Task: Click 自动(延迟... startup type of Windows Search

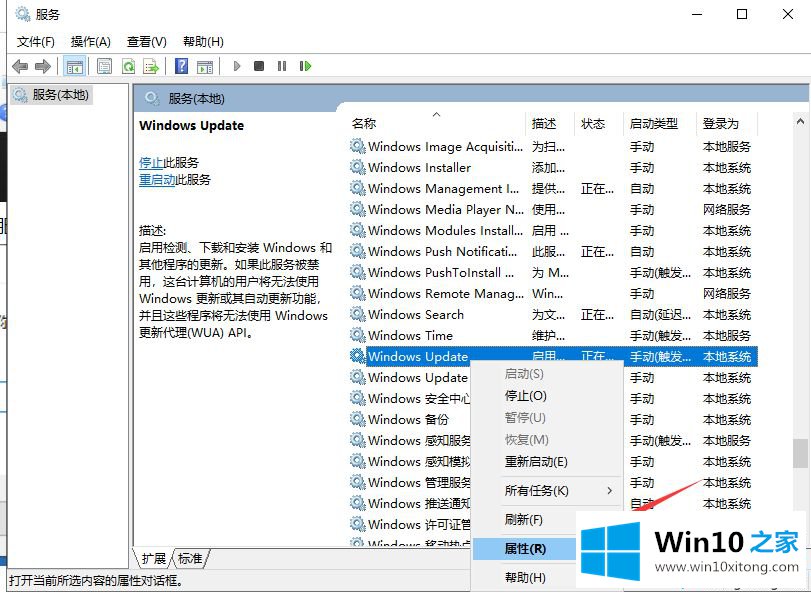Action: tap(660, 314)
